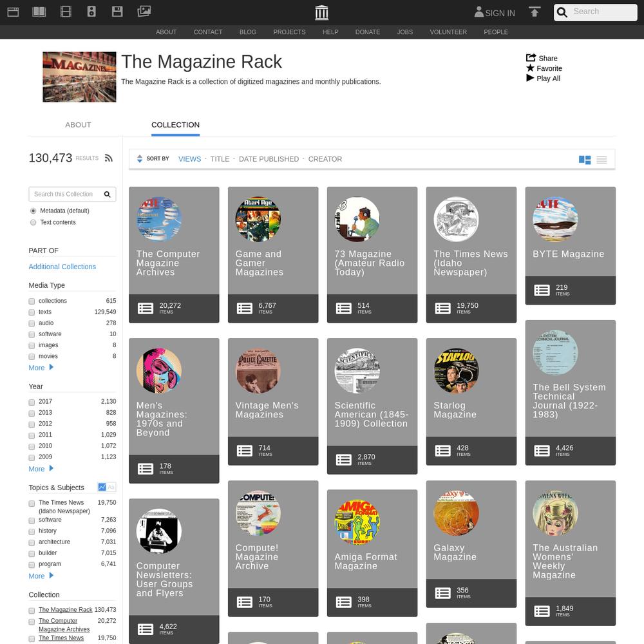Screen dimensions: 644x644
Task: Sort by TITLE
Action: (220, 159)
